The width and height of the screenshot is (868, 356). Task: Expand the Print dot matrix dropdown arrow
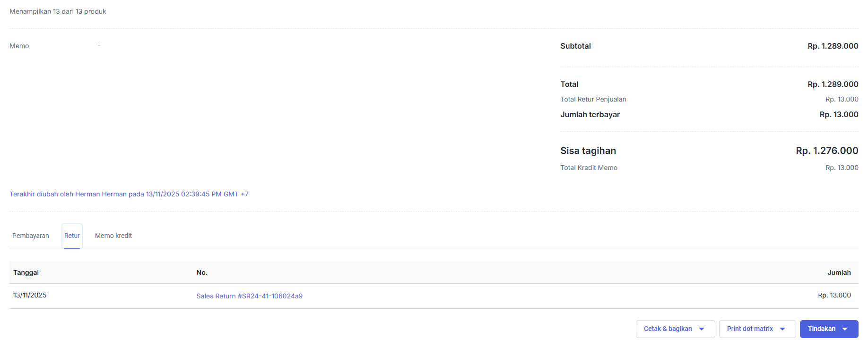782,329
